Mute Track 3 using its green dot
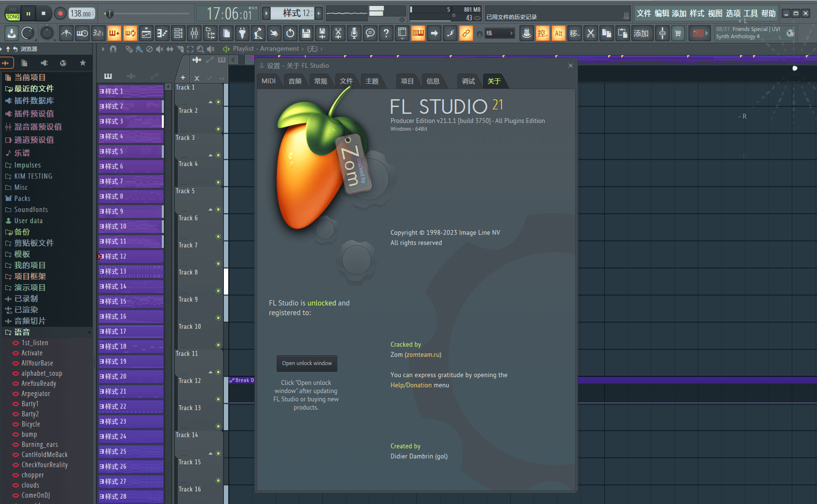Screen dimensions: 817x504 [x=218, y=155]
